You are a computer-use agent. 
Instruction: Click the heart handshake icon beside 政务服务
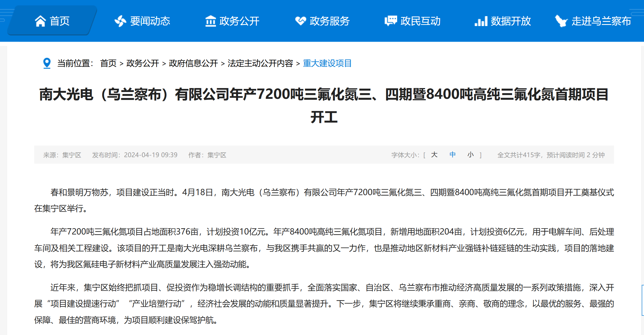pyautogui.click(x=300, y=21)
